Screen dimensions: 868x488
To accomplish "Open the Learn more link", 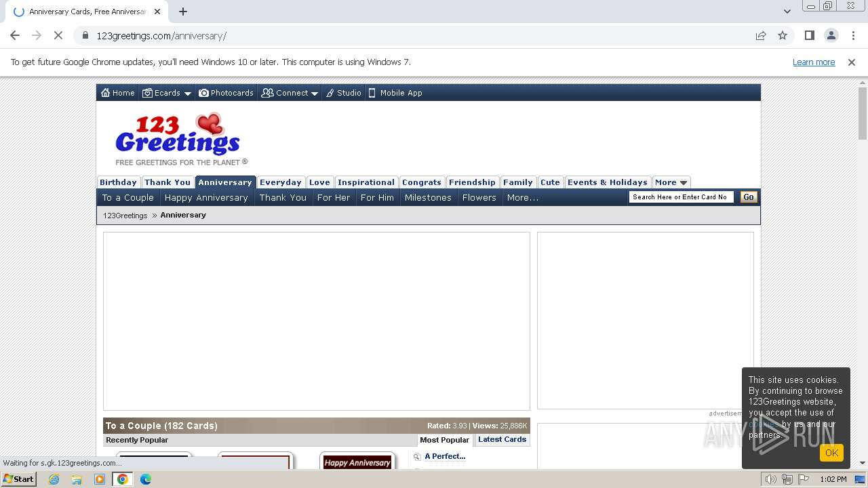I will 814,62.
